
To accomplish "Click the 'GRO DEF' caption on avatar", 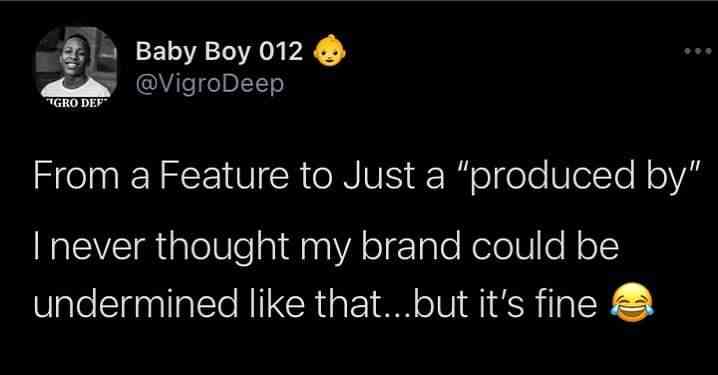I will [76, 102].
